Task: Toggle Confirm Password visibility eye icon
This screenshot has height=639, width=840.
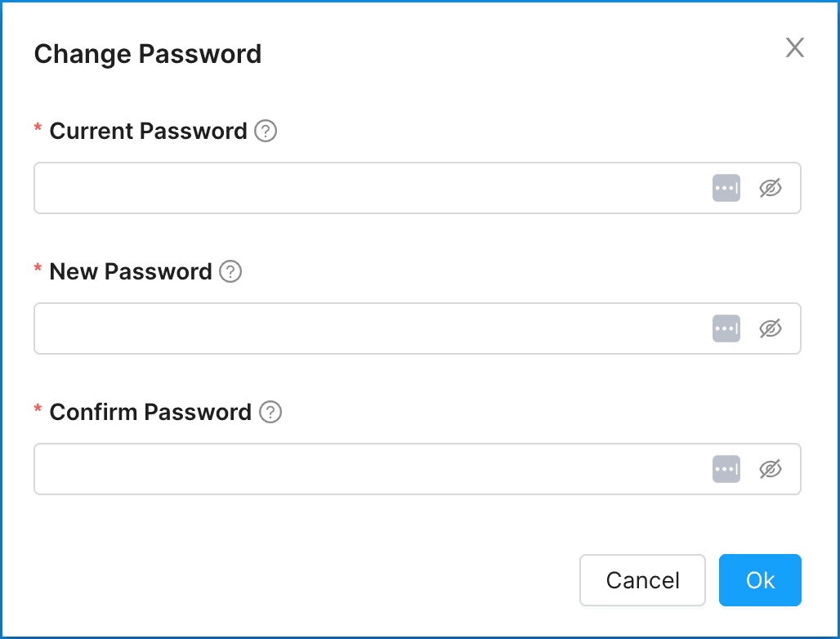Action: 771,469
